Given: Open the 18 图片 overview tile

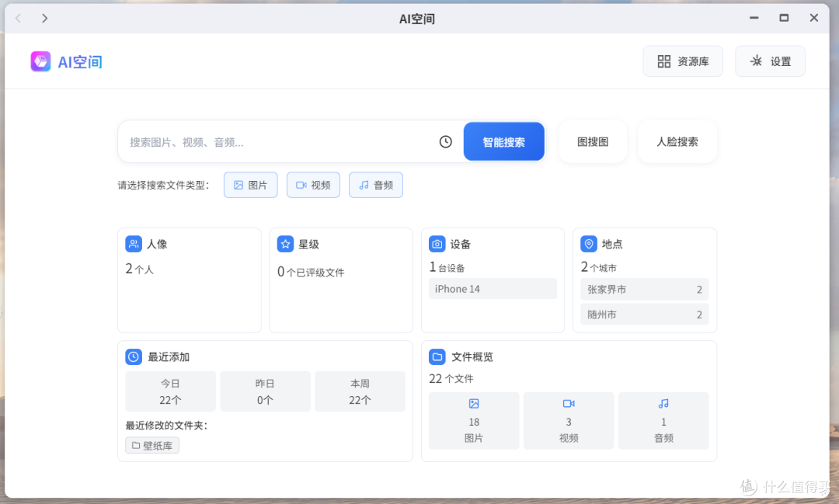Looking at the screenshot, I should coord(474,421).
